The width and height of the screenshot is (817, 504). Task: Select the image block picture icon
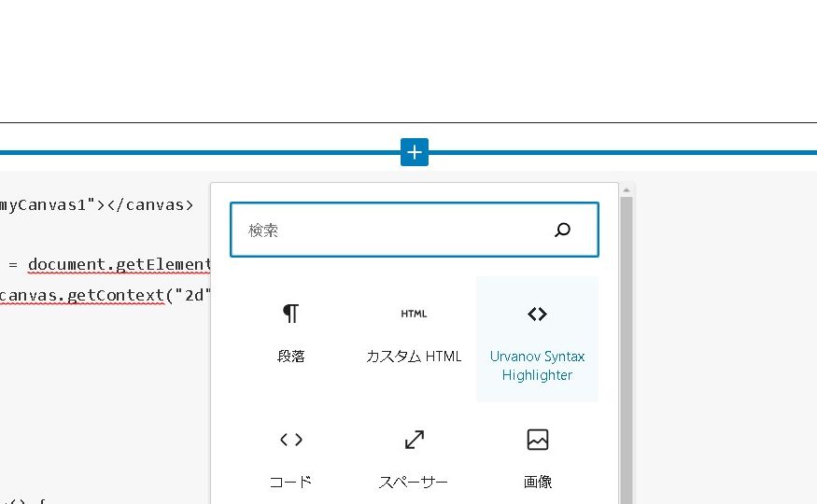[537, 439]
